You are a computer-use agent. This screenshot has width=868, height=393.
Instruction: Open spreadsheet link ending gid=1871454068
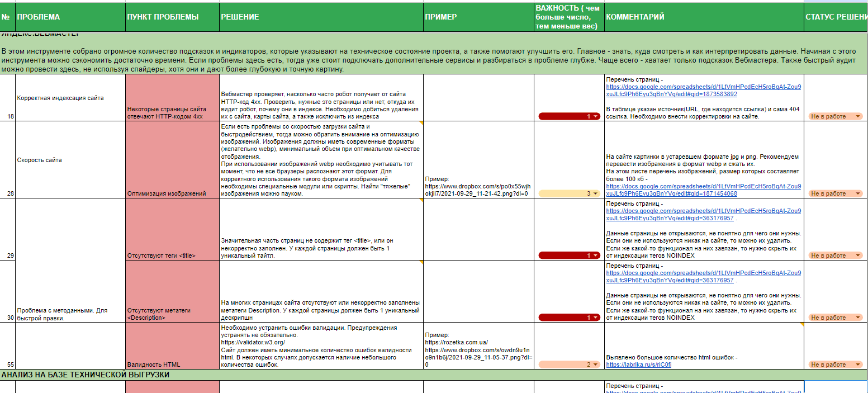point(703,190)
